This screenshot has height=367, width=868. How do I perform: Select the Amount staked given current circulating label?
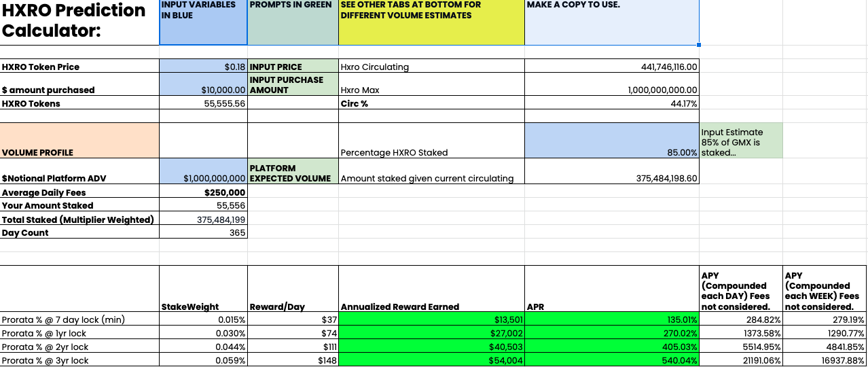point(431,172)
